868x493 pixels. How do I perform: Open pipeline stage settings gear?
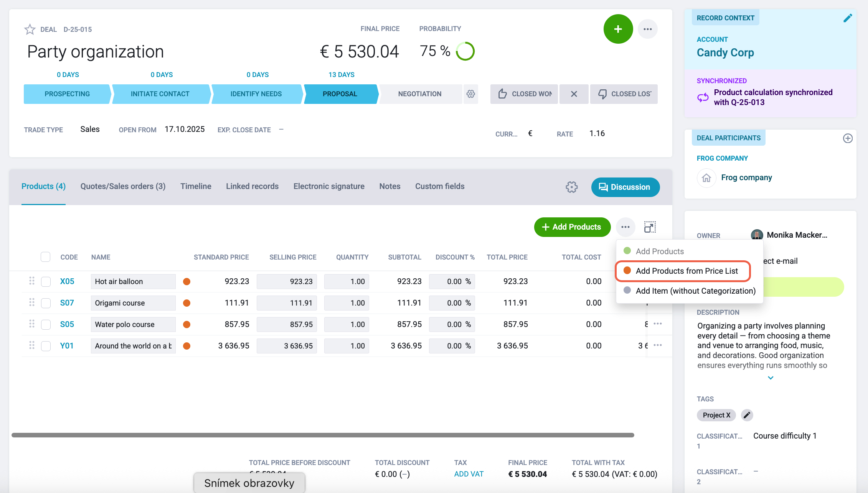click(471, 94)
